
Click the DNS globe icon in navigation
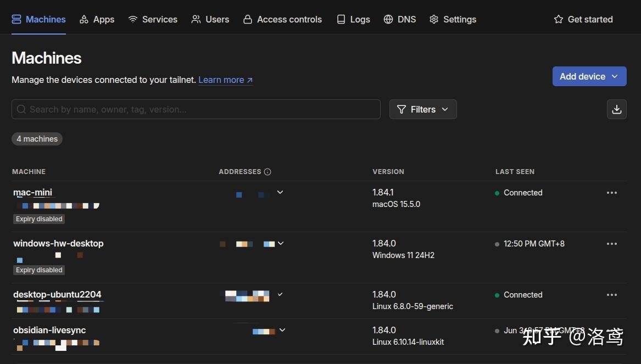pos(389,19)
